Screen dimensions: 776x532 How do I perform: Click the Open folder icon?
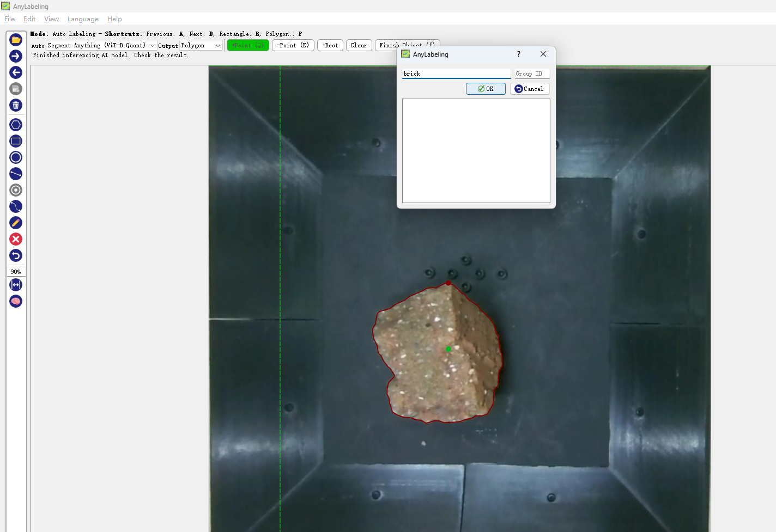tap(16, 40)
